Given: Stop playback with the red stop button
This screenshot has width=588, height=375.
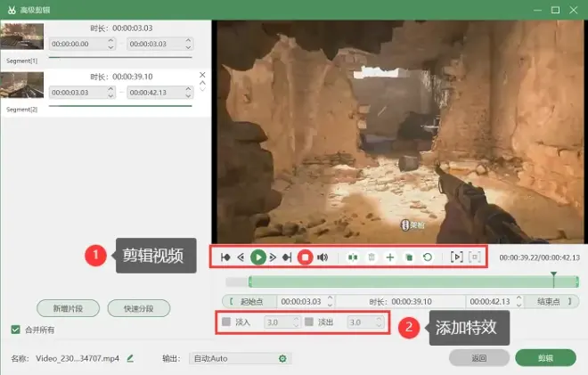Looking at the screenshot, I should 306,257.
